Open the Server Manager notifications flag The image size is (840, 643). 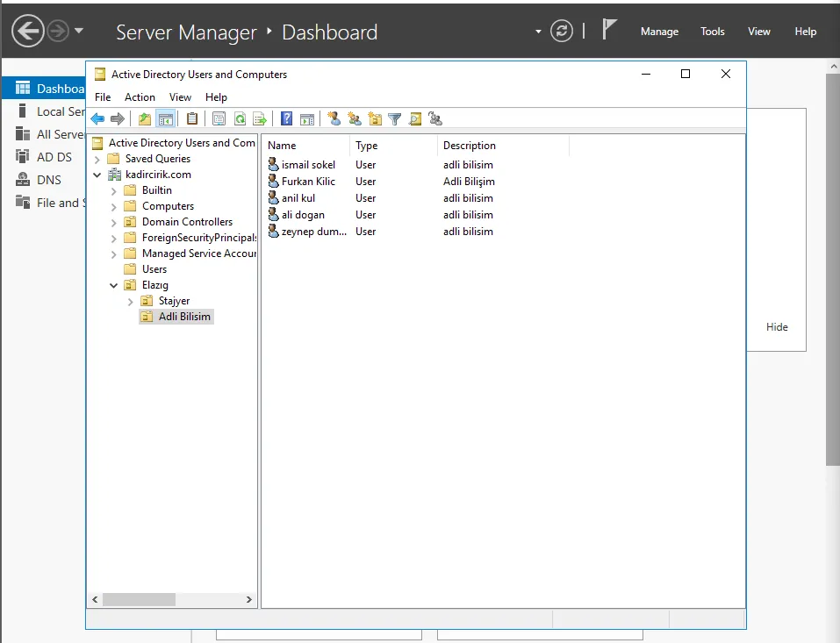[x=609, y=29]
